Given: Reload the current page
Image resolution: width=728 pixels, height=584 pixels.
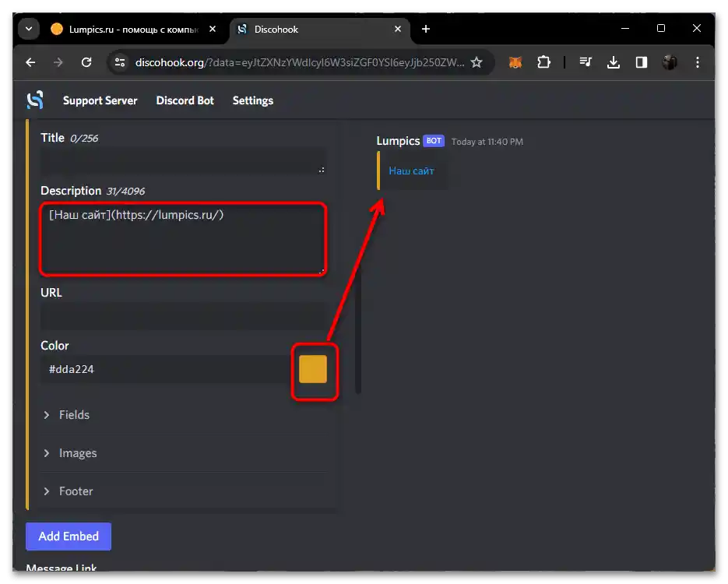Looking at the screenshot, I should [86, 62].
